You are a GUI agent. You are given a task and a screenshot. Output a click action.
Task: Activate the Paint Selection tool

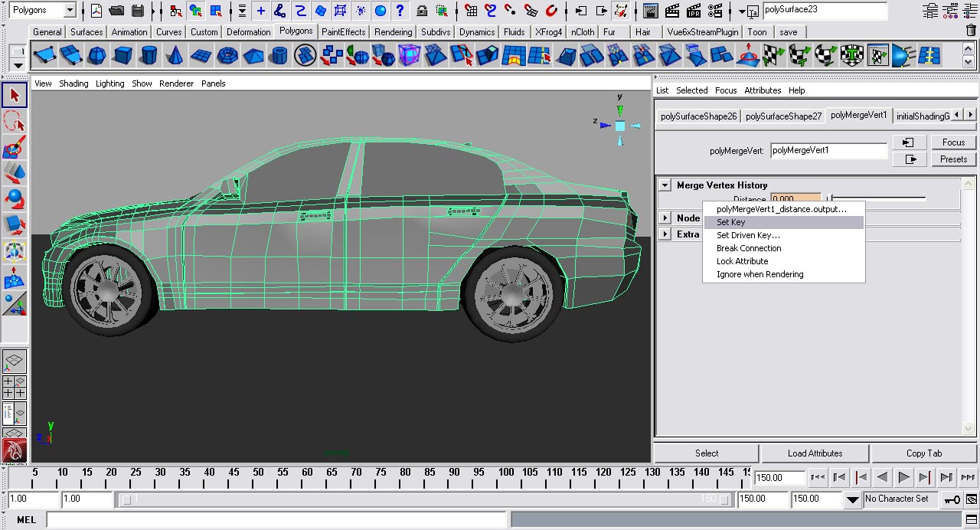15,147
